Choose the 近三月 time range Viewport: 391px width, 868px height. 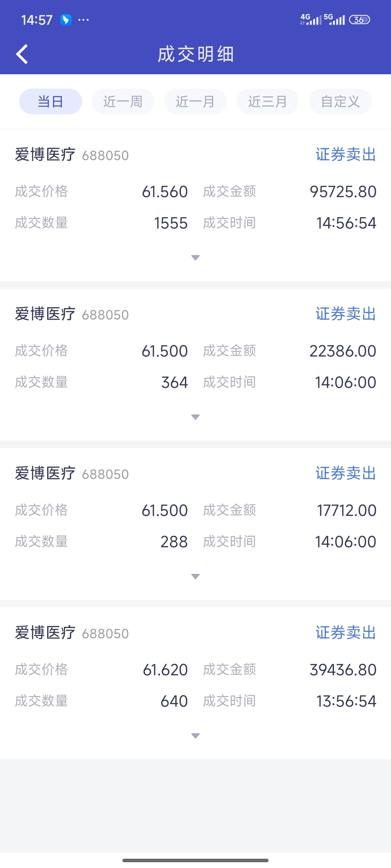pos(268,101)
